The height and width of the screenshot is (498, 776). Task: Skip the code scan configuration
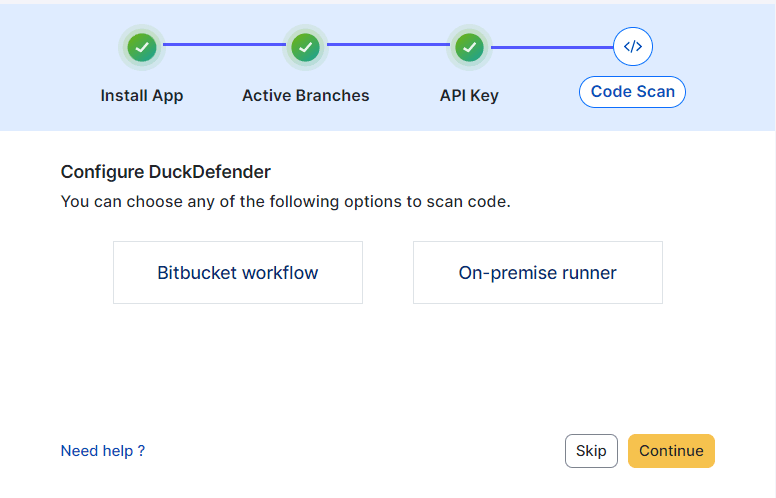pos(591,451)
